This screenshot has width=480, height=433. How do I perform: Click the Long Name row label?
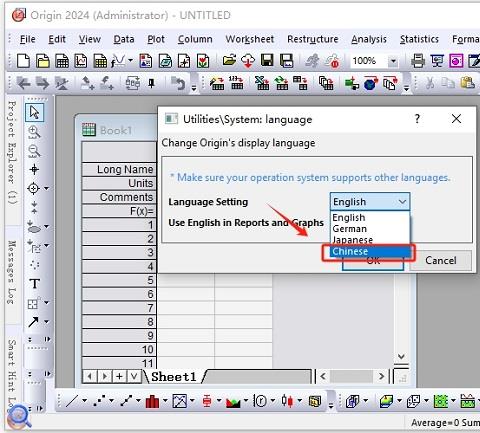point(119,169)
